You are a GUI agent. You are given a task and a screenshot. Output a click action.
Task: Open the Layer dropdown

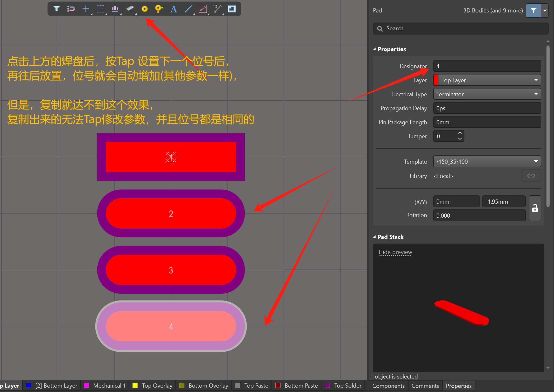pyautogui.click(x=536, y=80)
